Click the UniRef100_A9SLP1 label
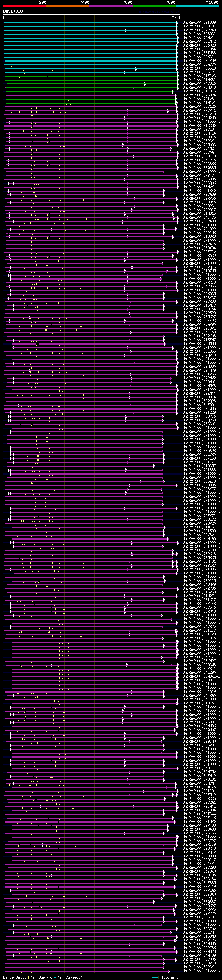Viewport: 222px width, 980px height. click(x=199, y=72)
